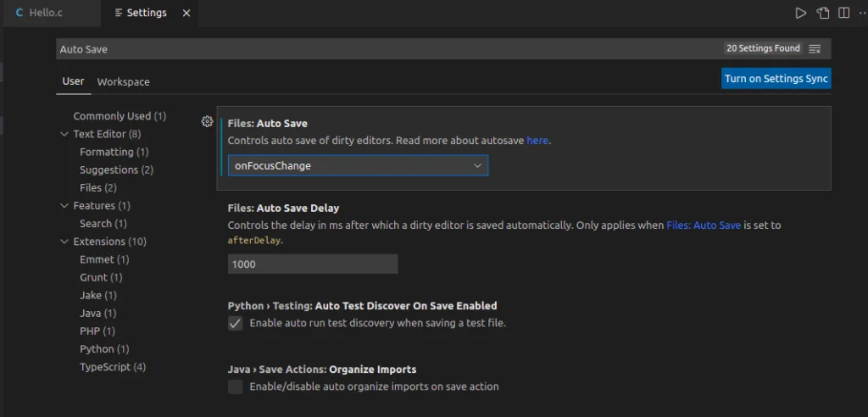Close the Settings tab
The height and width of the screenshot is (417, 868).
186,14
